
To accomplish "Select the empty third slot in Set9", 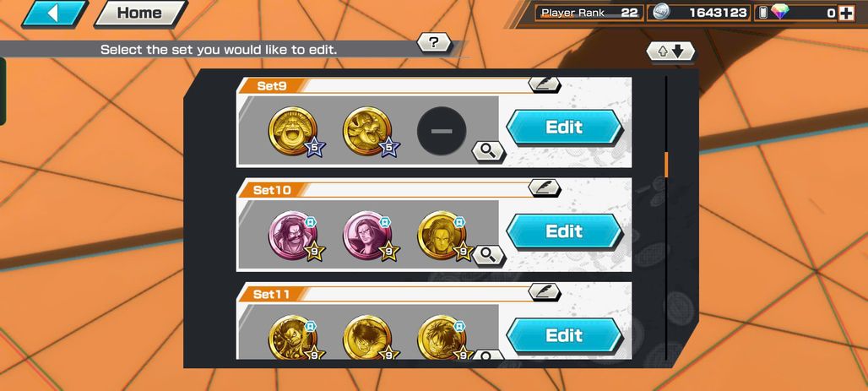I will point(442,131).
